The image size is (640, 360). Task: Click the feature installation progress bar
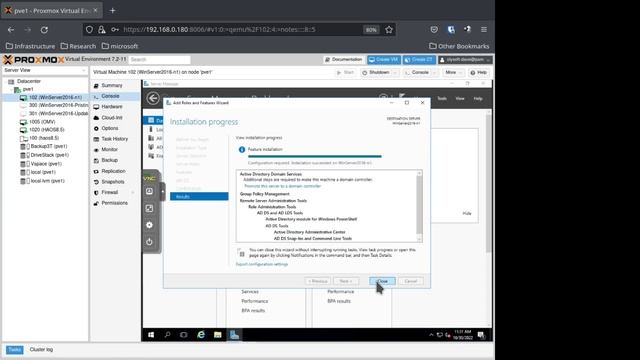(x=315, y=156)
